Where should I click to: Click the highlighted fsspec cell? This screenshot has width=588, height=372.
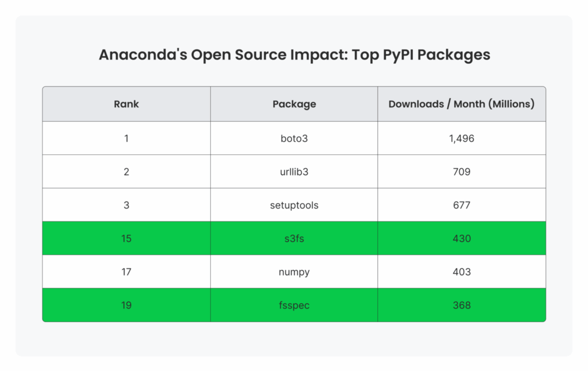click(x=294, y=305)
